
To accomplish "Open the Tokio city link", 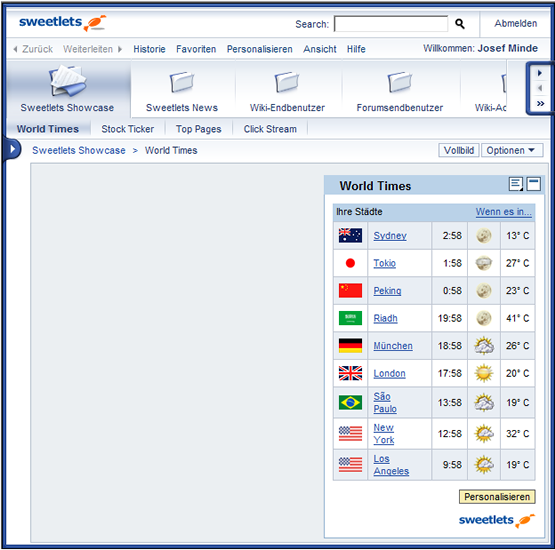I will click(x=384, y=263).
